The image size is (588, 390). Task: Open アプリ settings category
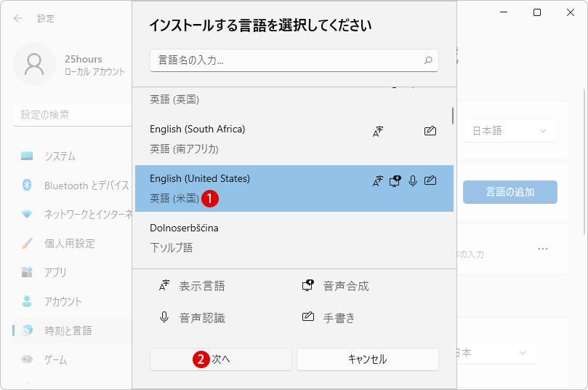pos(73,272)
